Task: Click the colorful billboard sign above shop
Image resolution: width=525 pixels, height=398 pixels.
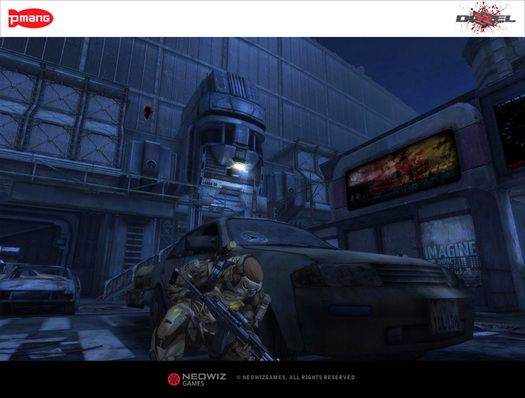Action: pos(403,170)
